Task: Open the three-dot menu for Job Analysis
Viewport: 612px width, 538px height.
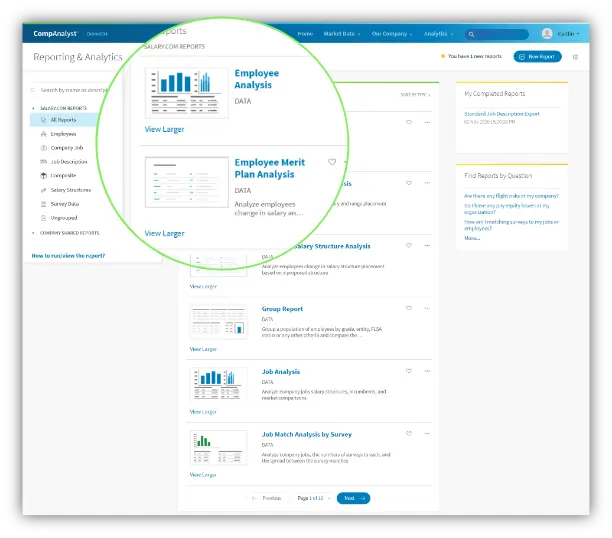Action: [427, 372]
